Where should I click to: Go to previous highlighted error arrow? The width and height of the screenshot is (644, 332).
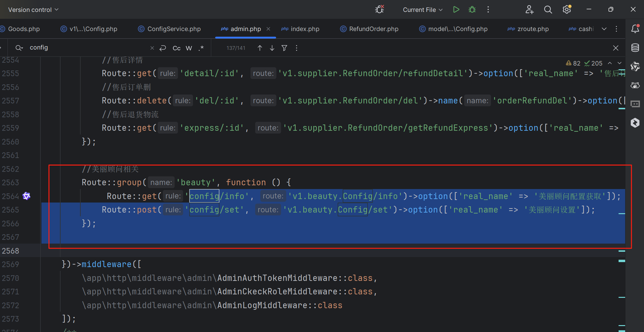pyautogui.click(x=610, y=63)
